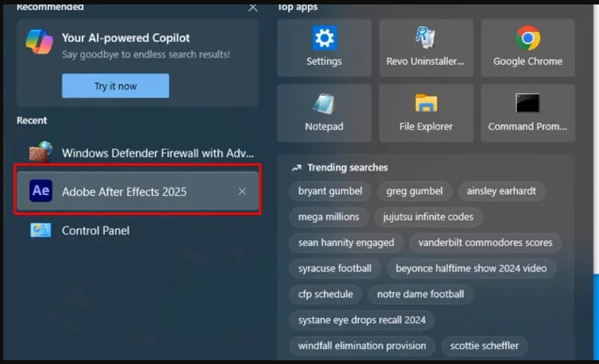Remove Adobe After Effects 2025 from Recent
This screenshot has height=364, width=599.
tap(242, 191)
